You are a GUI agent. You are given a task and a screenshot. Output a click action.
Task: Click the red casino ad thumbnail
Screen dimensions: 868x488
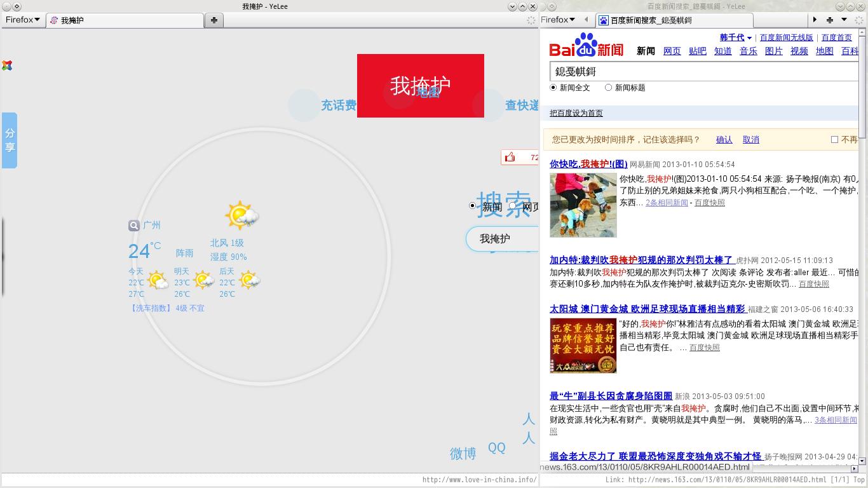(x=583, y=346)
